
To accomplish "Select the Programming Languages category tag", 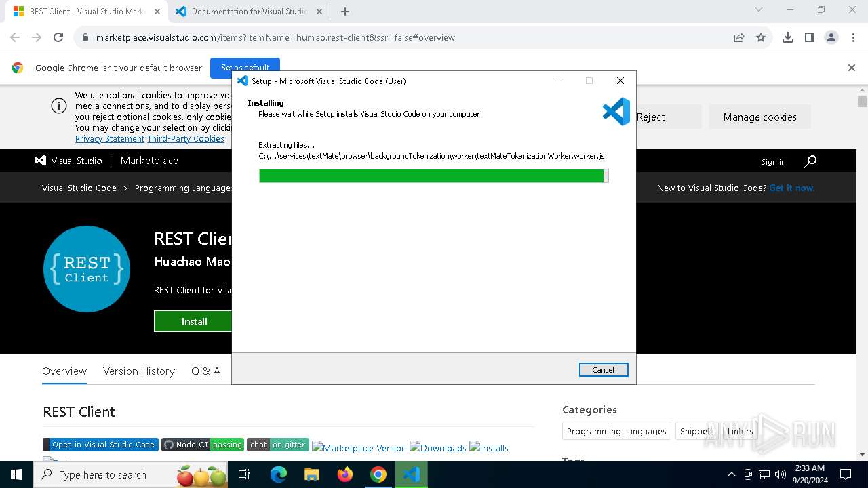I will pyautogui.click(x=616, y=432).
